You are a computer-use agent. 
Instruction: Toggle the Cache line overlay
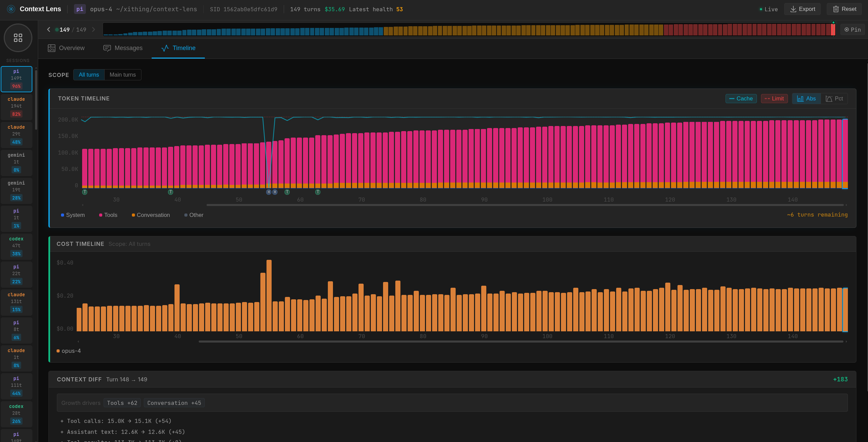(x=741, y=98)
